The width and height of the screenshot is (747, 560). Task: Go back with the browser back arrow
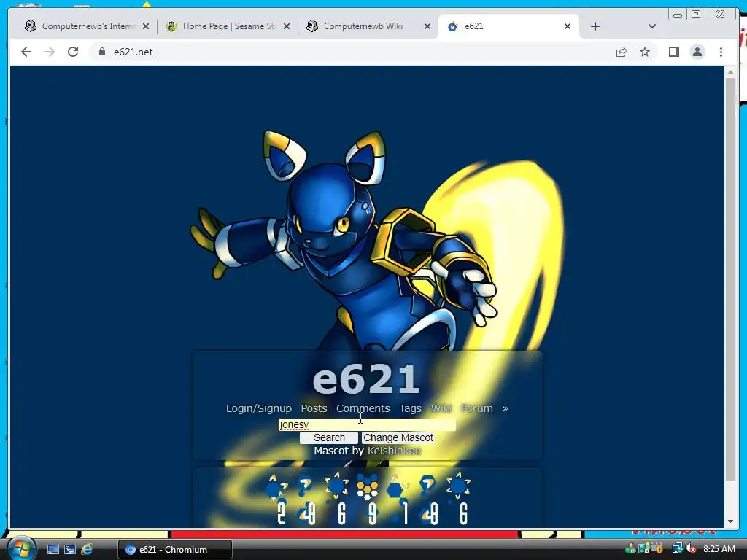26,52
